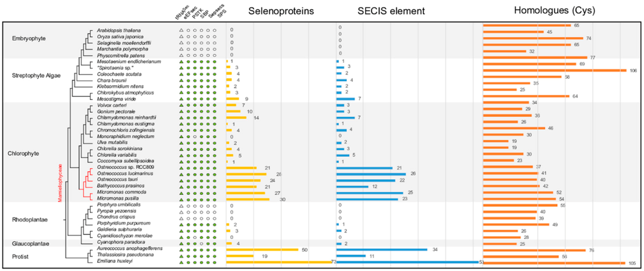
Task: Click the empty tRNASec triangle for Physcomitrella patens
Action: [x=181, y=55]
